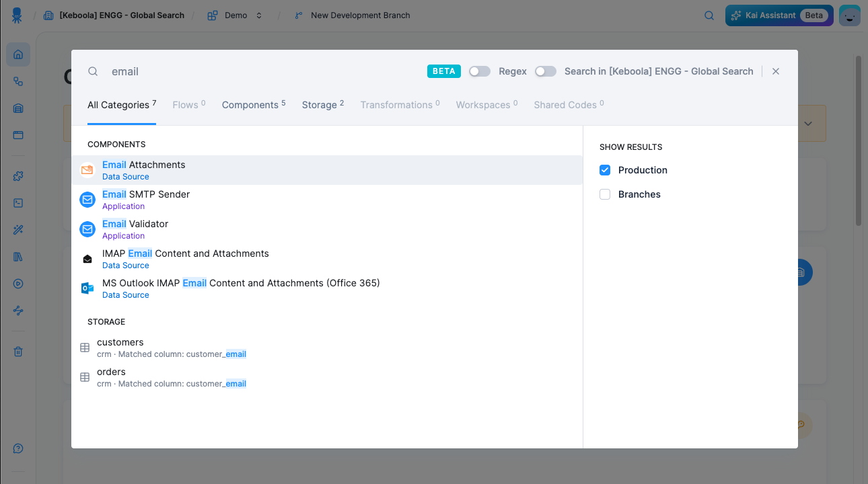
Task: Open the Kai Assistant Beta button
Action: [x=779, y=15]
